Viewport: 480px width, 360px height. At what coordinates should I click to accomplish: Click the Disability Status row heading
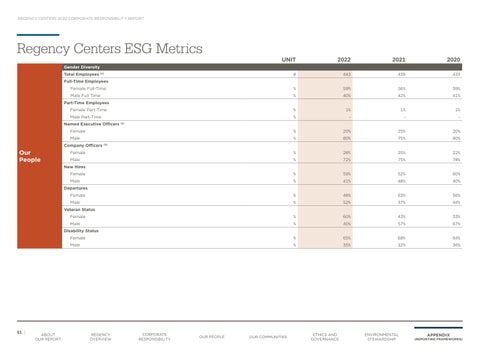(81, 231)
